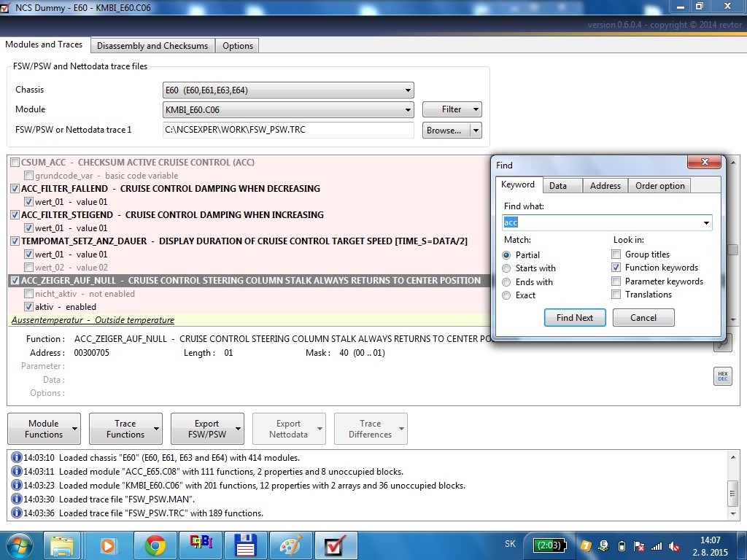Open Windows Explorer folder icon in taskbar

tap(63, 545)
